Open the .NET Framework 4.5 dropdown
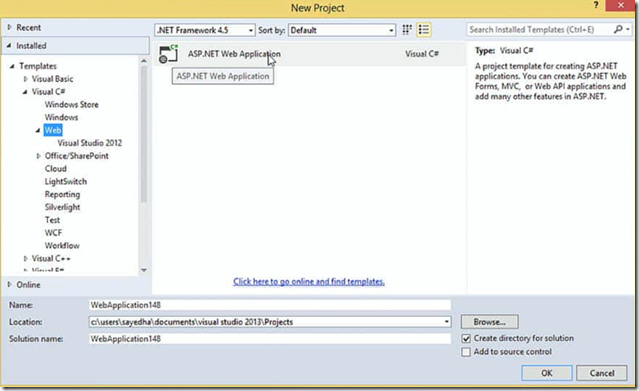 point(205,30)
